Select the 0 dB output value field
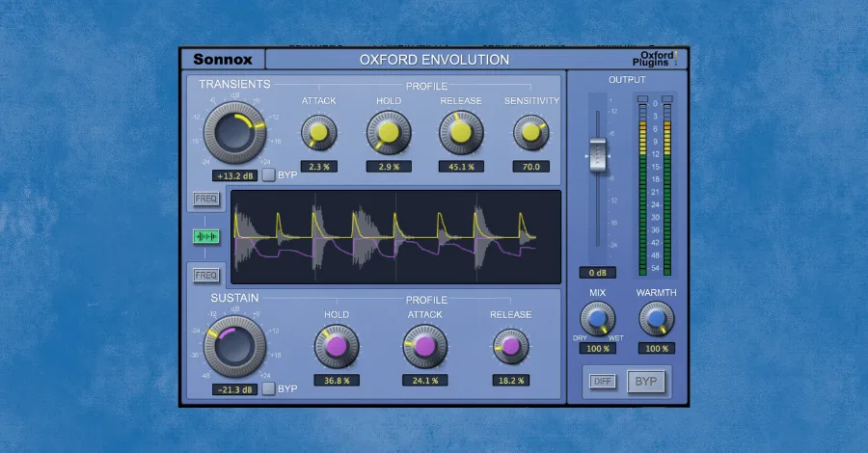This screenshot has height=453, width=868. [x=598, y=273]
